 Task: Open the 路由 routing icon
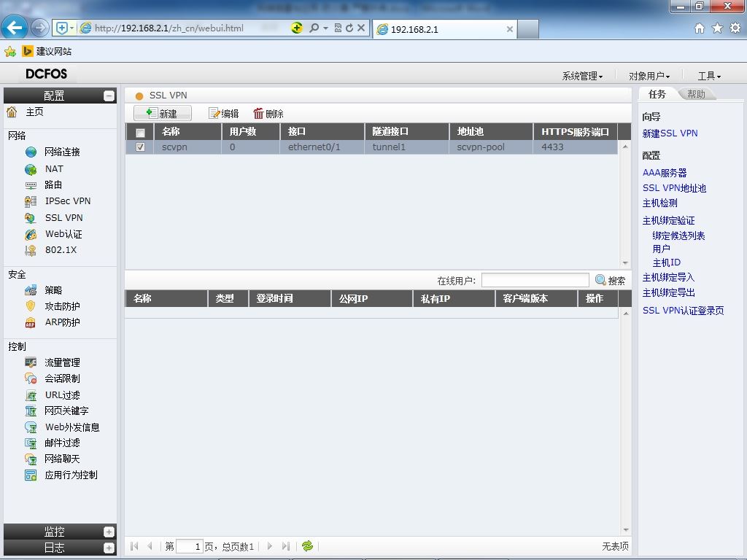tap(31, 184)
